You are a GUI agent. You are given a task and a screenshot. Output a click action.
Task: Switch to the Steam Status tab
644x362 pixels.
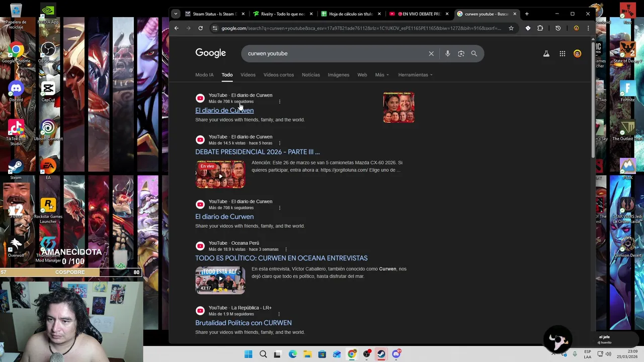coord(215,14)
